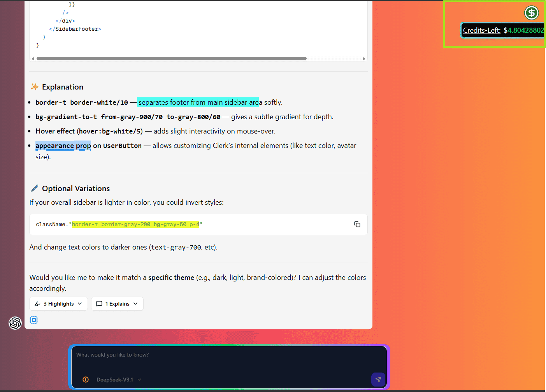Screen dimensions: 546x392
Task: Open the DeepSeek-V3.1 model selector
Action: 118,380
